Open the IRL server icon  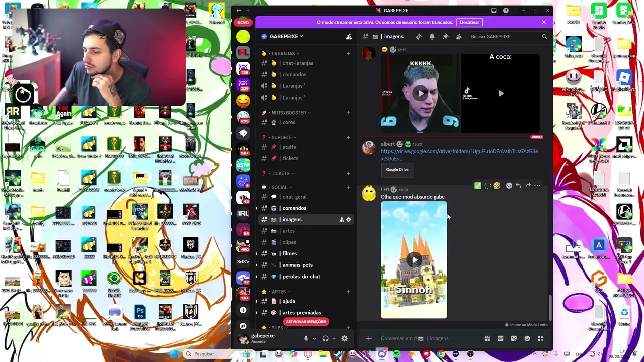point(243,213)
